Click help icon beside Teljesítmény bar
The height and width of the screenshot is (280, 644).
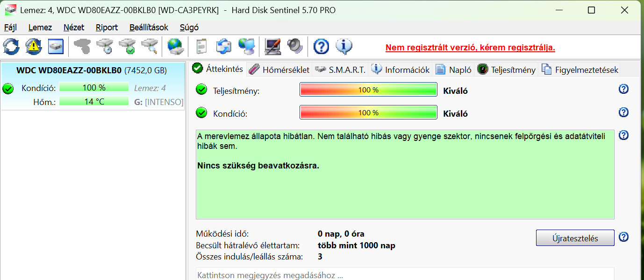pyautogui.click(x=623, y=89)
